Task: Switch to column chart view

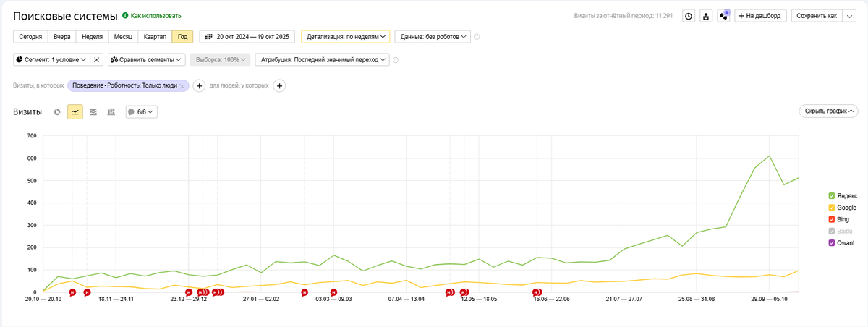Action: pos(111,112)
